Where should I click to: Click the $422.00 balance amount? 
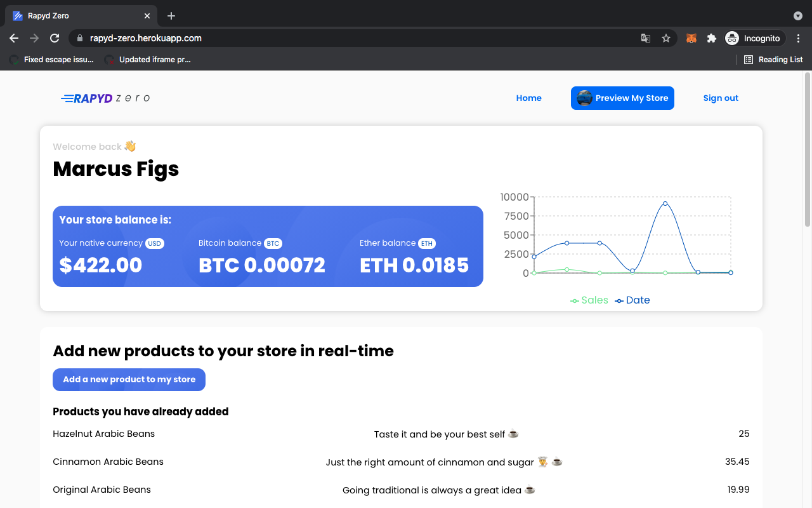point(101,265)
